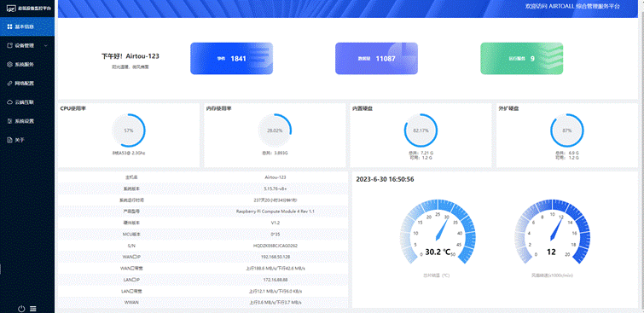
Task: Click the layered-gear icon beside 系统服务
Action: [10, 65]
